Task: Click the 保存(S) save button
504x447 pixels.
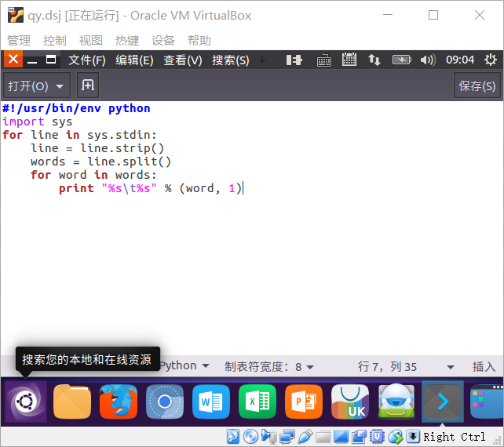Action: pos(477,85)
